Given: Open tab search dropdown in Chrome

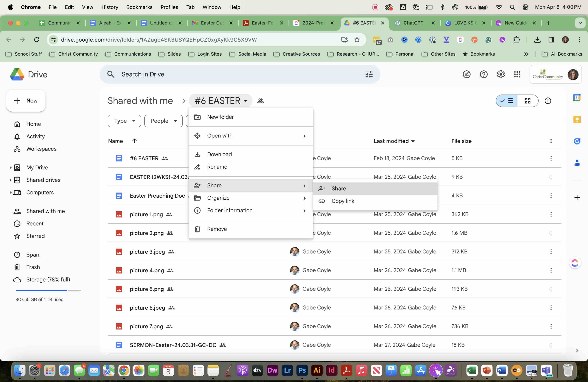Looking at the screenshot, I should pos(580,23).
